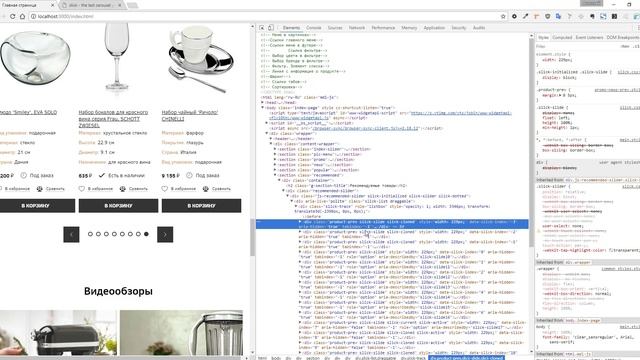This screenshot has width=640, height=360.
Task: Click 'В избранное' link on the tea set
Action: pos(183,189)
